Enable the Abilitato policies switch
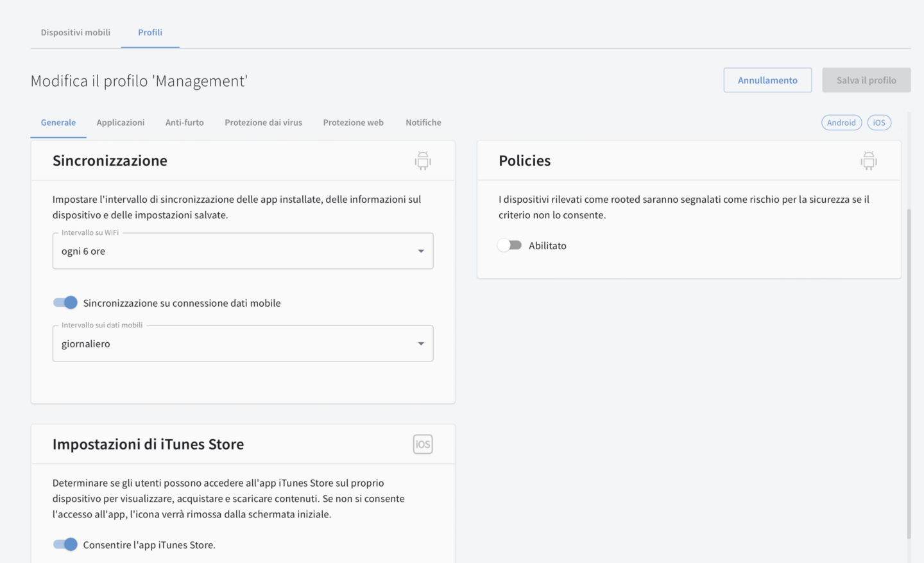The width and height of the screenshot is (924, 563). pos(510,245)
